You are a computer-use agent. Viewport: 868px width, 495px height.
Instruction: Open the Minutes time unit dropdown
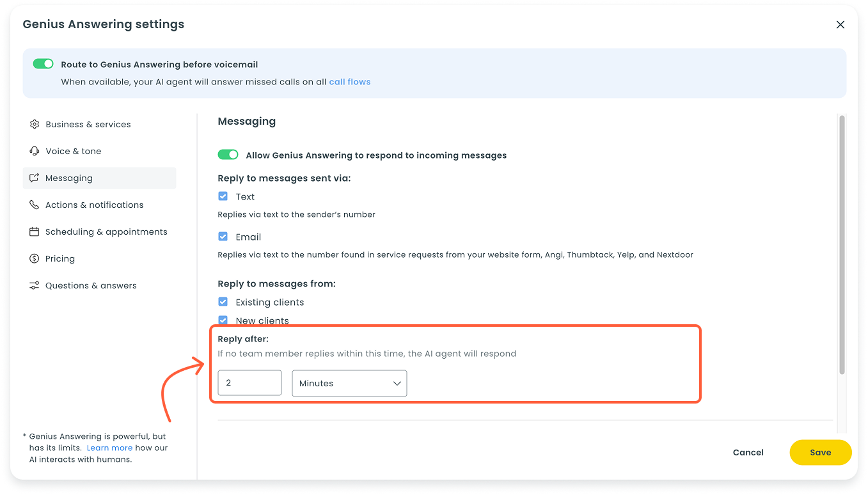pos(349,383)
